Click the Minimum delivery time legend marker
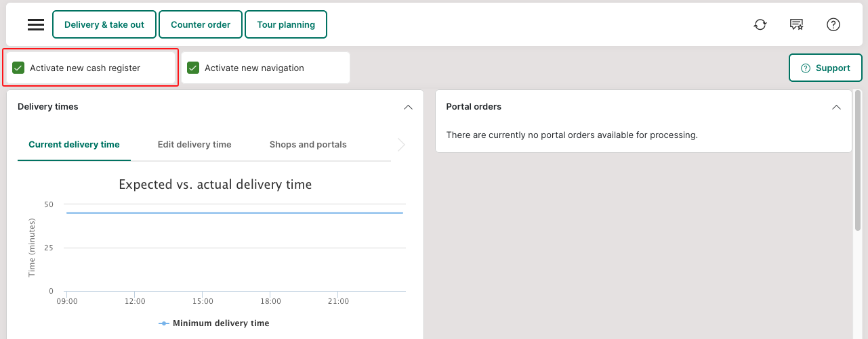868x339 pixels. tap(164, 323)
